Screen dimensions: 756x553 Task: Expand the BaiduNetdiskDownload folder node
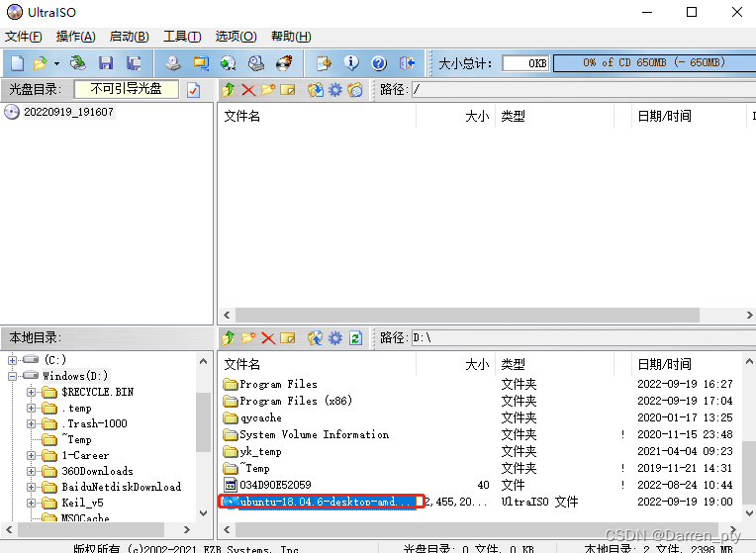coord(32,487)
